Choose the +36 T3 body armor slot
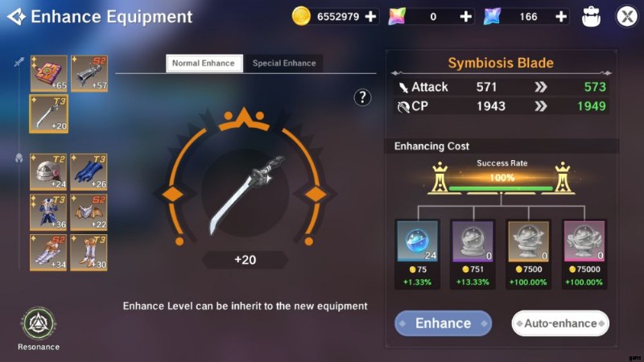Screen dimensions: 644x362 click(48, 212)
